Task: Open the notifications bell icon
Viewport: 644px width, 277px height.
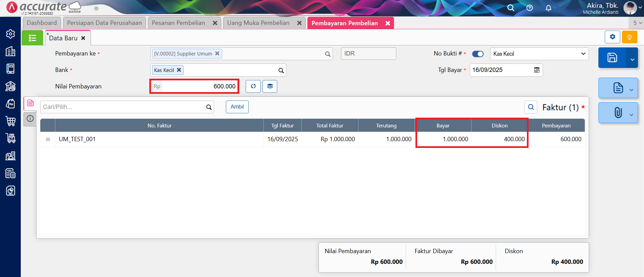Action: coord(548,8)
